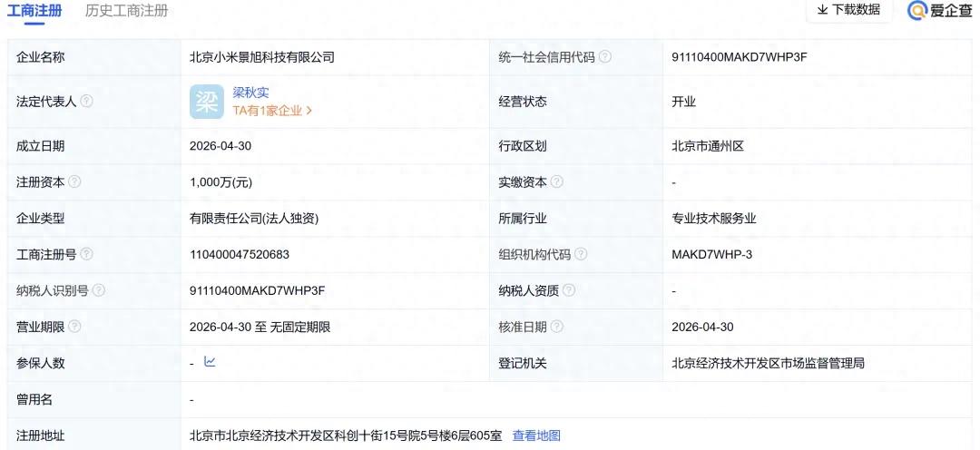Image resolution: width=980 pixels, height=450 pixels.
Task: Click the 企业类型 label cell
Action: pos(93,219)
